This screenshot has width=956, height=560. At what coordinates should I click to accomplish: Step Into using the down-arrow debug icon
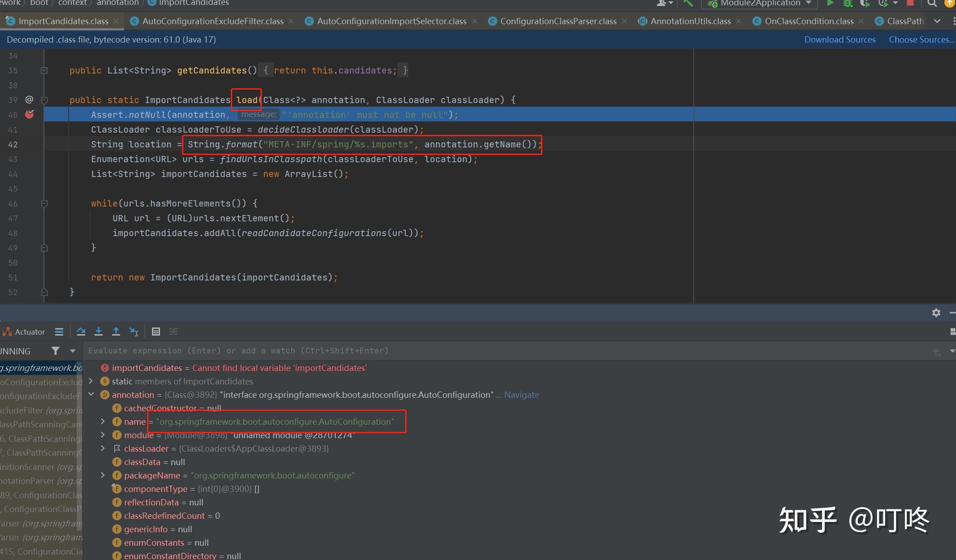pos(99,332)
